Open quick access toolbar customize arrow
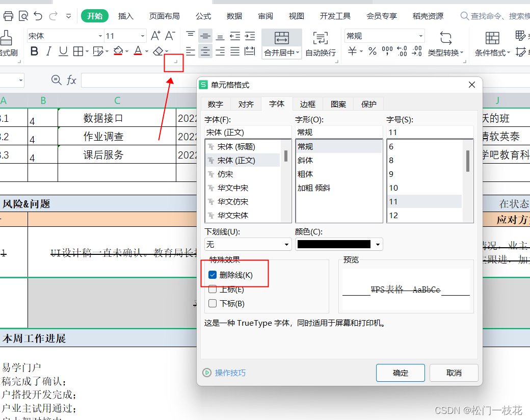530x420 pixels. (68, 16)
